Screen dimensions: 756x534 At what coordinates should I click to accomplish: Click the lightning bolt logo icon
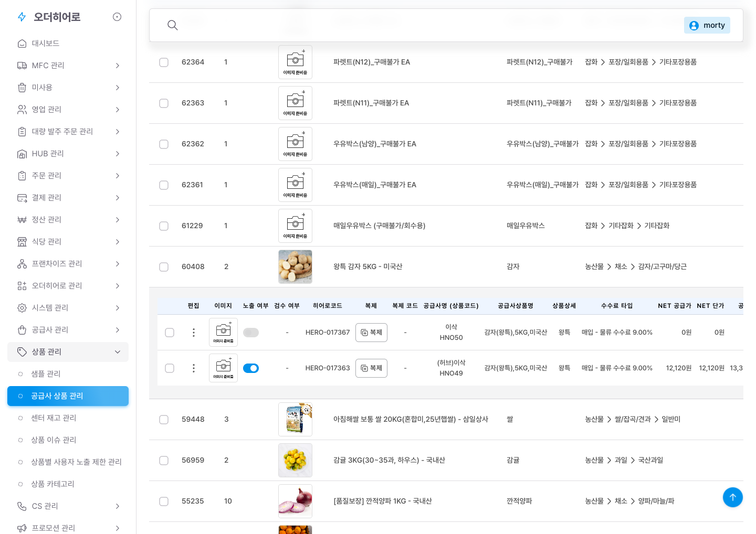[22, 17]
